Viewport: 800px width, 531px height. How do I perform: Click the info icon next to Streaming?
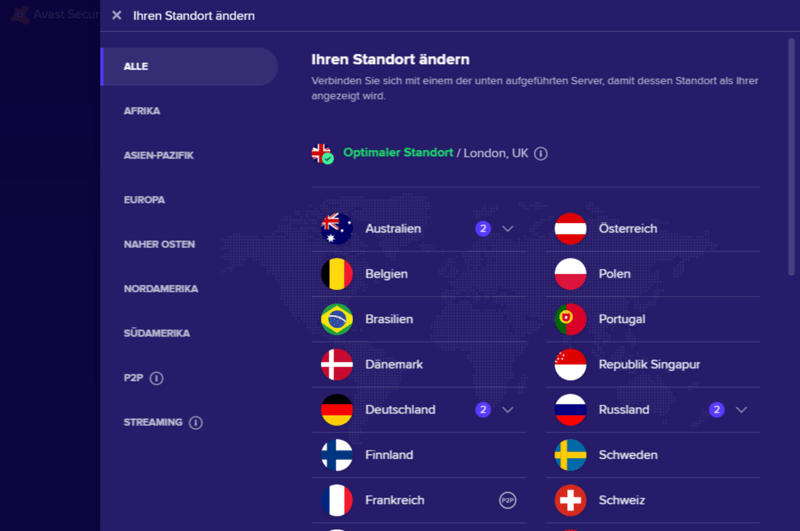pyautogui.click(x=196, y=423)
